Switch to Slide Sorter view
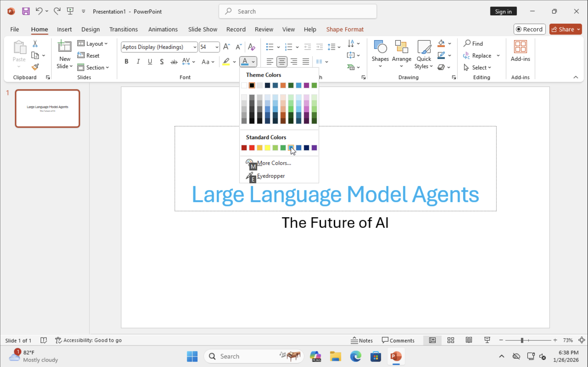The width and height of the screenshot is (588, 367). [x=450, y=340]
